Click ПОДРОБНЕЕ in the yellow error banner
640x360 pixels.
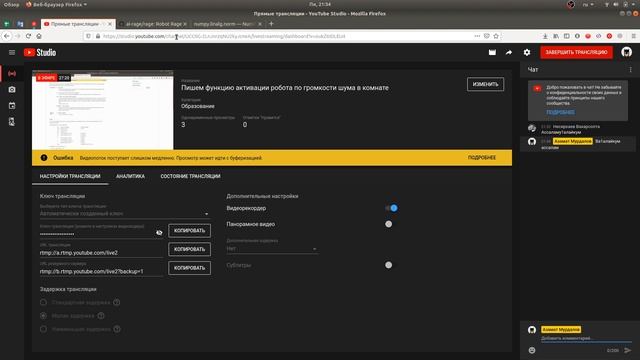(x=482, y=158)
